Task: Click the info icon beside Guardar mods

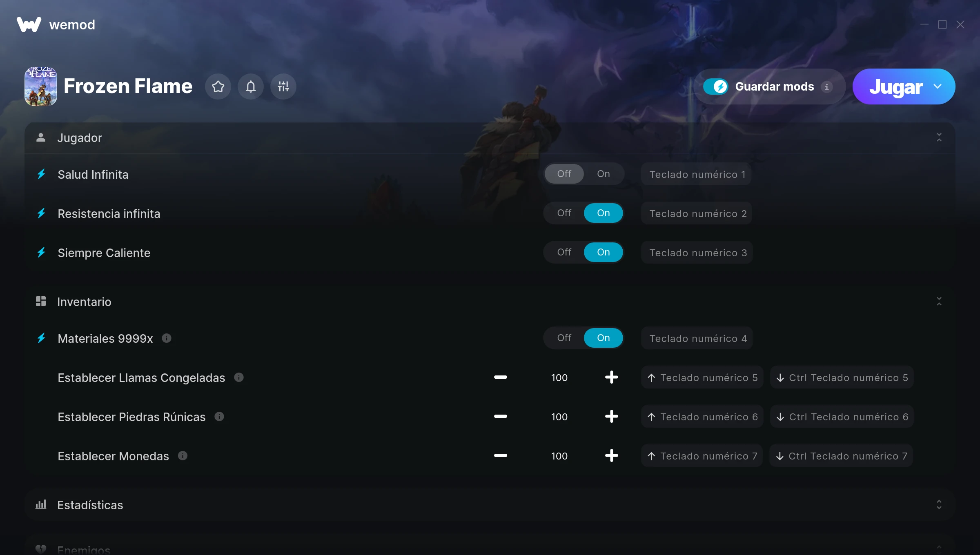Action: [826, 87]
